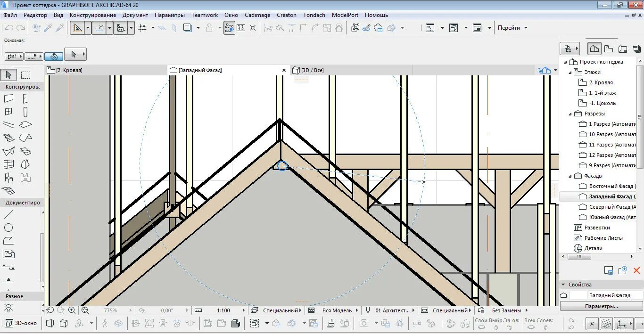
Task: Select the Curtain Wall tool
Action: (x=8, y=164)
